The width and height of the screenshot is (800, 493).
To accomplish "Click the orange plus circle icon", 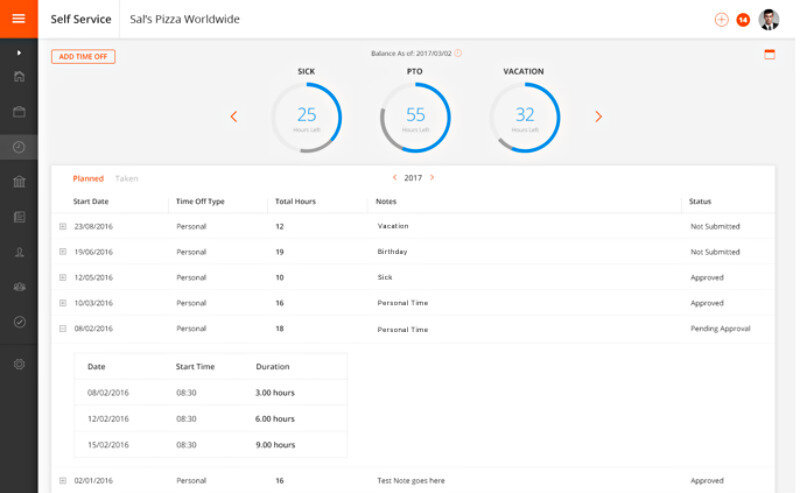I will pos(721,19).
